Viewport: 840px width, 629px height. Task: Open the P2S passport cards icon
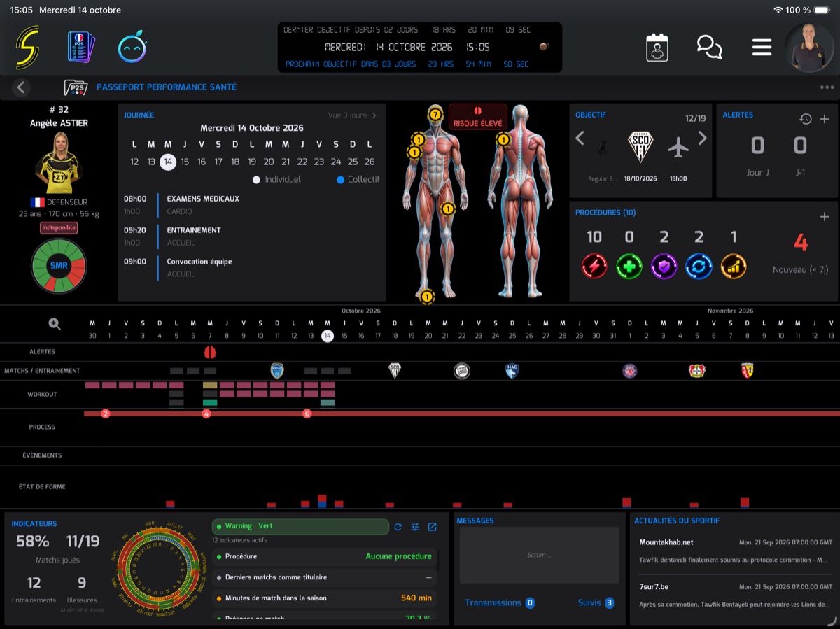point(80,48)
